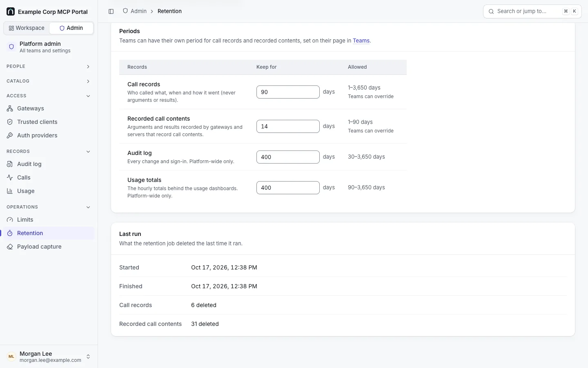Click the Calls activity pulse icon
Viewport: 588px width, 368px height.
10,177
